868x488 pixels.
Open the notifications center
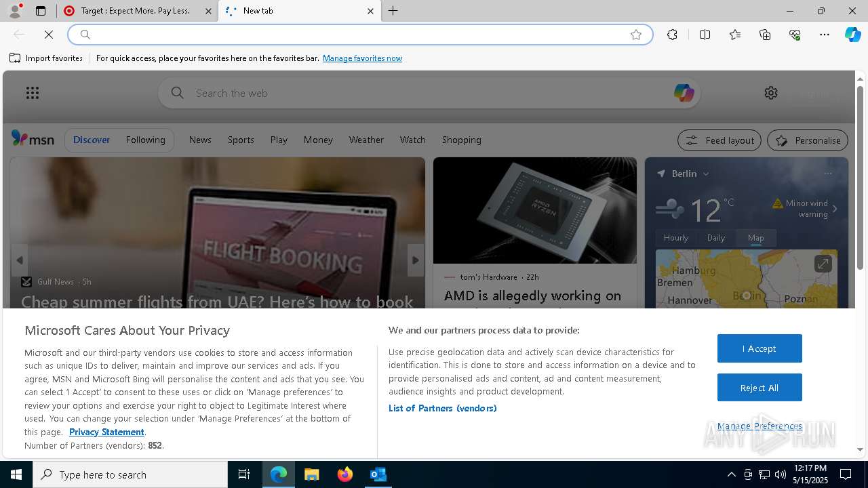click(846, 474)
